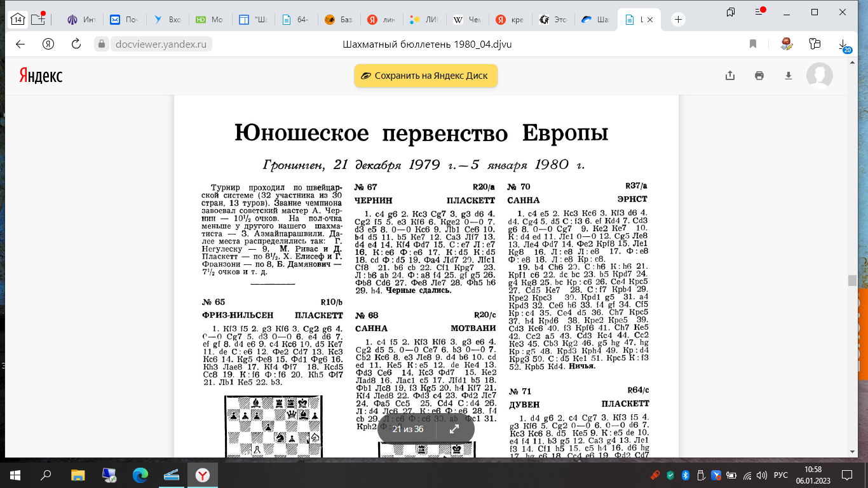
Task: Open the collections icon in the address bar
Action: click(815, 44)
